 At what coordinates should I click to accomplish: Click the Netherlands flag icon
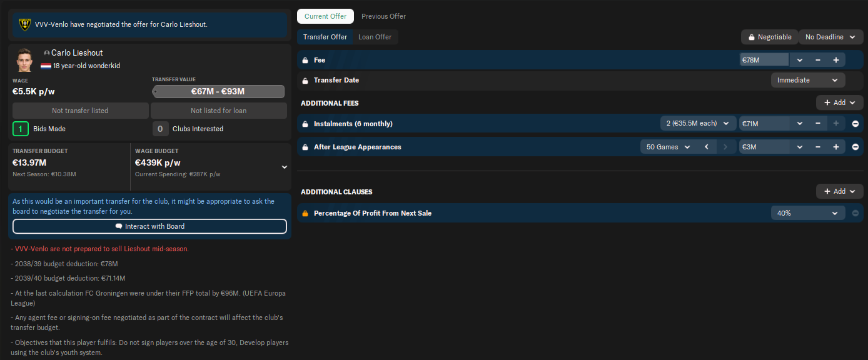[46, 66]
